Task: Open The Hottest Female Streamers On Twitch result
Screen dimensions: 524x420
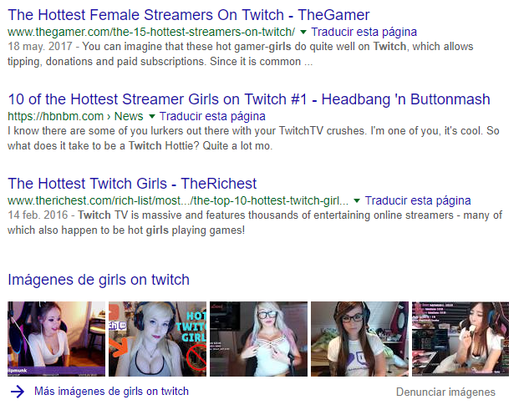Action: tap(189, 15)
